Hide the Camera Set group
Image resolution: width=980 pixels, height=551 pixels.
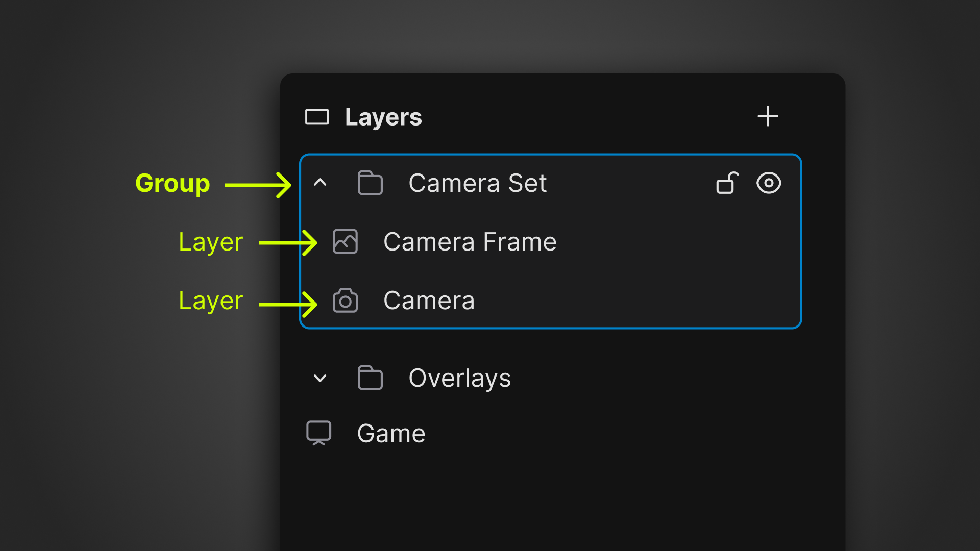click(x=769, y=183)
